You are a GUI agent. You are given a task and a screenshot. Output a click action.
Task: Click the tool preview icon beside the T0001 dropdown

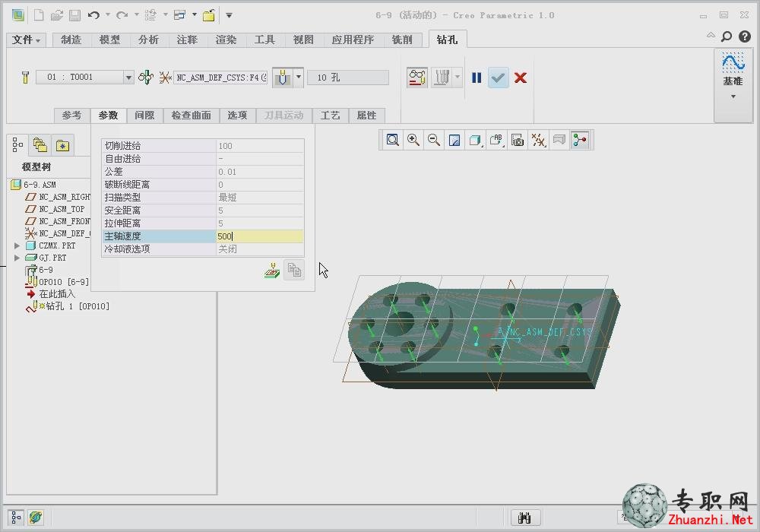tap(146, 78)
